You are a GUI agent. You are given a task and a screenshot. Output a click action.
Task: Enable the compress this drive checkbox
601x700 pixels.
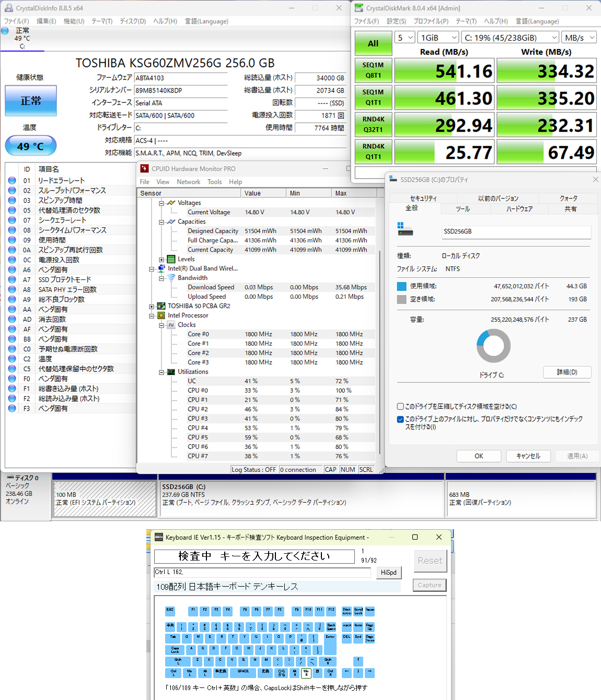[400, 406]
